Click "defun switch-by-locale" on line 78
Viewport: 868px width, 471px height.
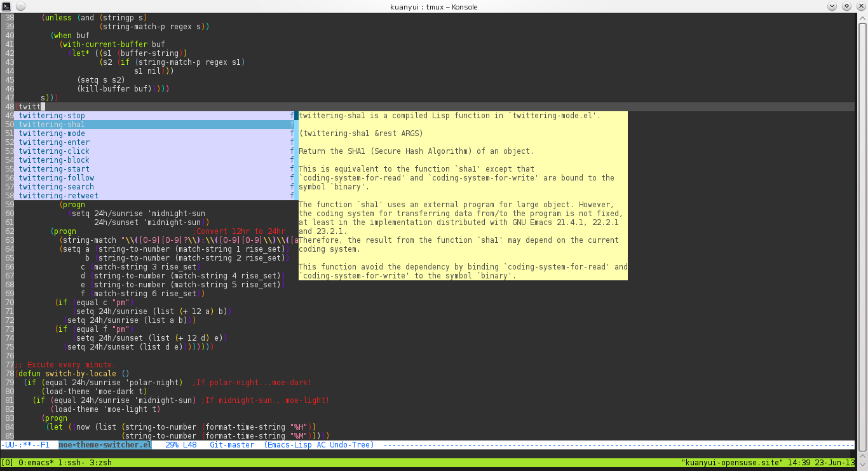tap(68, 374)
